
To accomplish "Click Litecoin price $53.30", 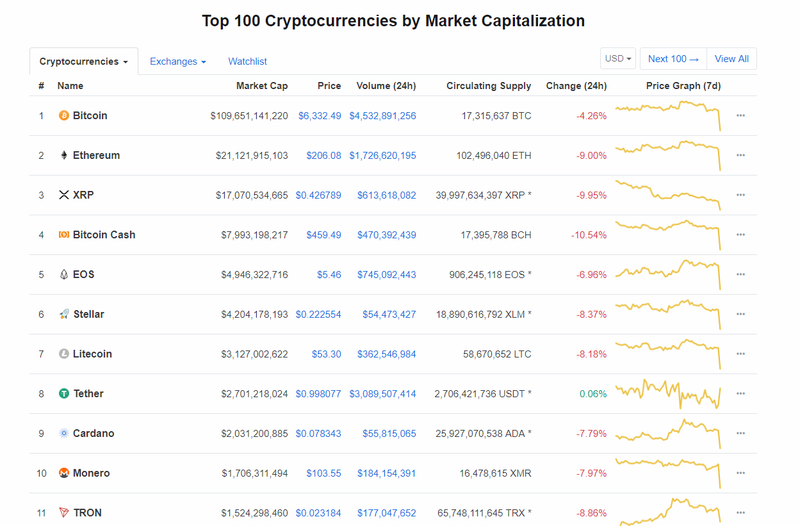I will [x=327, y=354].
